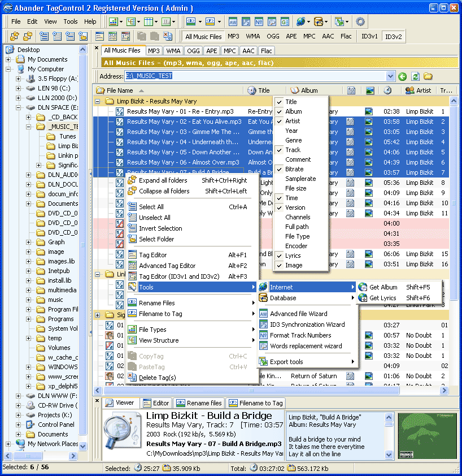Image resolution: width=462 pixels, height=476 pixels.
Task: Click the green back arrow beside address bar
Action: (x=402, y=76)
